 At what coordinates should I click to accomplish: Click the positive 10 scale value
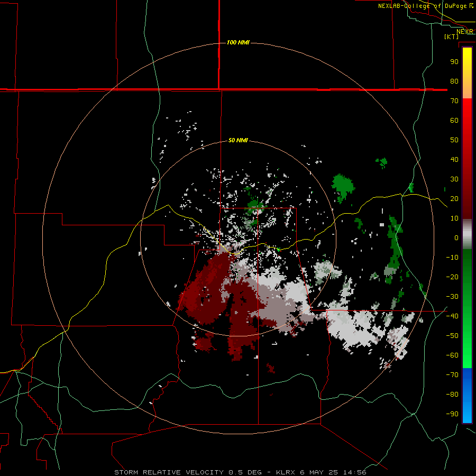pyautogui.click(x=454, y=218)
